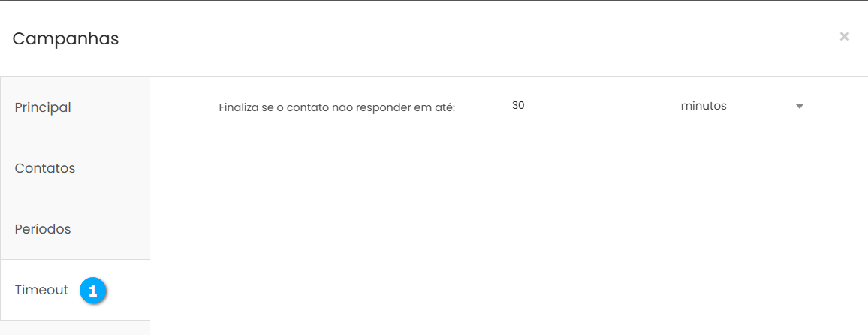The height and width of the screenshot is (335, 868).
Task: Click the 'Períodos' sidebar label text
Action: tap(43, 229)
